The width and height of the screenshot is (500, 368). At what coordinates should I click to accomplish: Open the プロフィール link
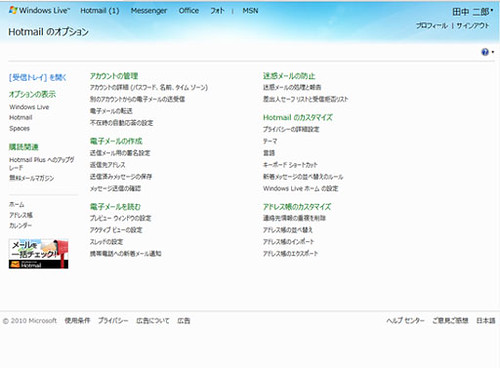point(432,26)
